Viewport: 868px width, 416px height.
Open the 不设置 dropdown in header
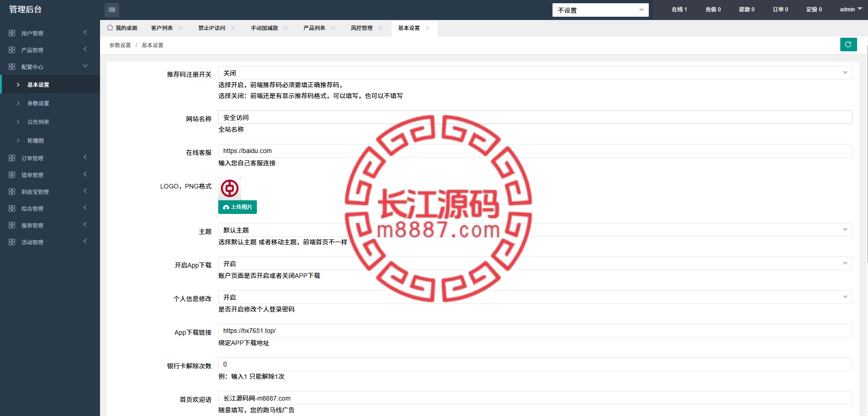[600, 10]
